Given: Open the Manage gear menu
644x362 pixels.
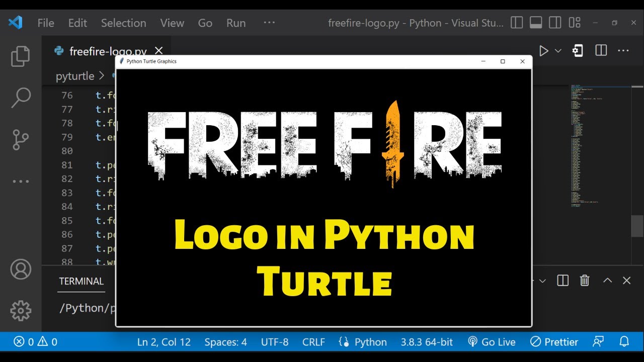Looking at the screenshot, I should pos(21,311).
